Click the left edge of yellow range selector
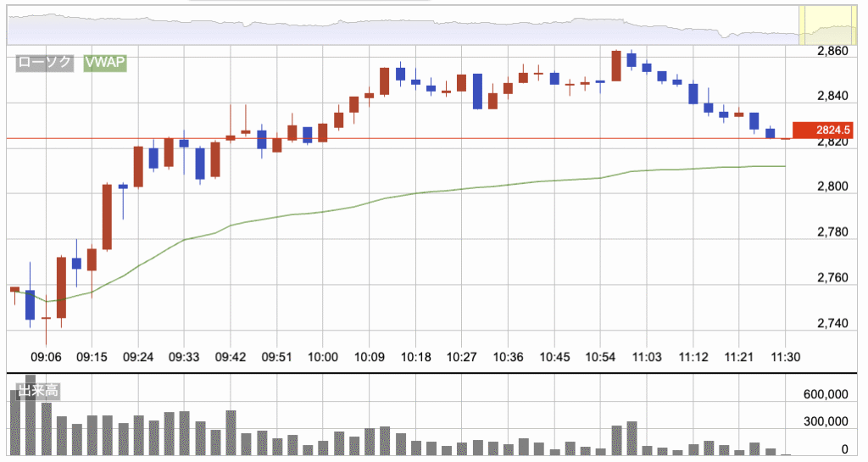Viewport: 868px width, 462px height. [801, 24]
